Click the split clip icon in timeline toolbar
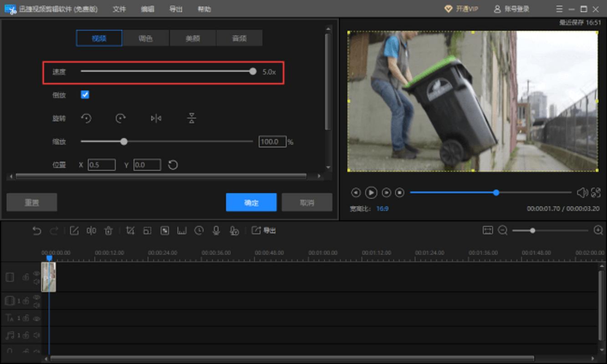This screenshot has height=364, width=607. tap(92, 231)
